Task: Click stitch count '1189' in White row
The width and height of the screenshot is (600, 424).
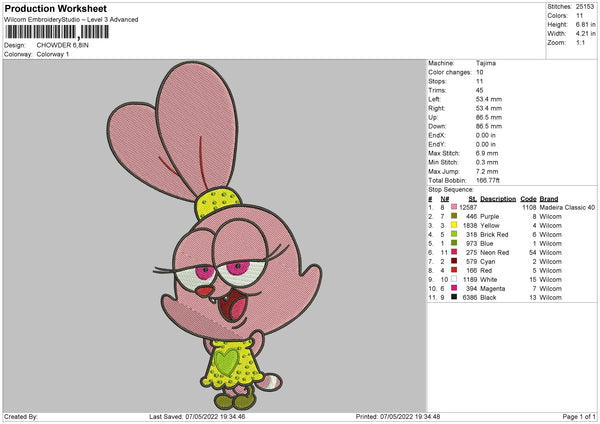Action: click(x=470, y=280)
